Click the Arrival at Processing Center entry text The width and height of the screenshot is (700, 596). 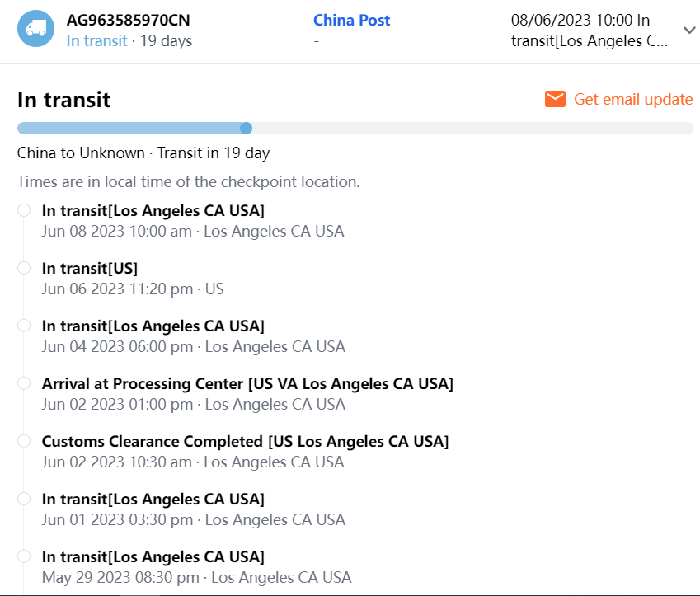tap(247, 383)
